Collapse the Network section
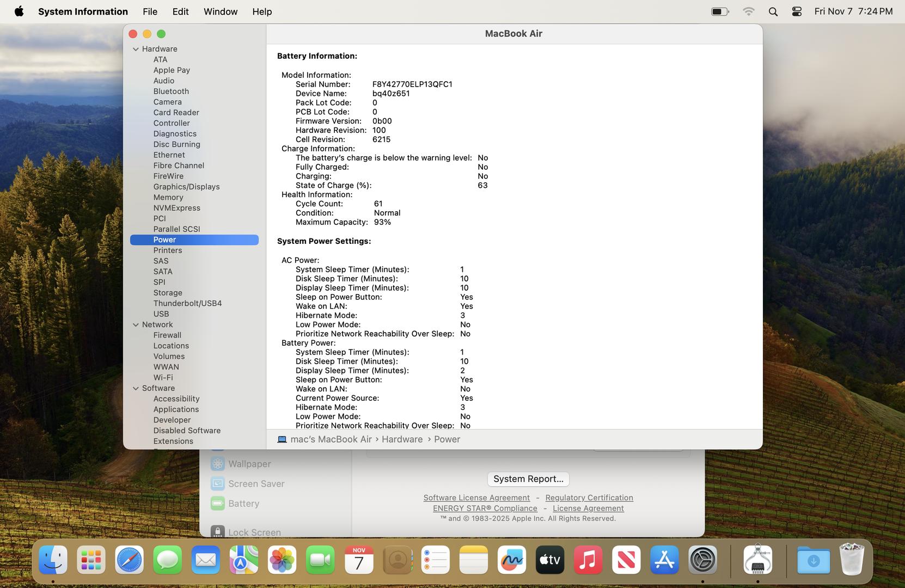905x588 pixels. (x=136, y=324)
